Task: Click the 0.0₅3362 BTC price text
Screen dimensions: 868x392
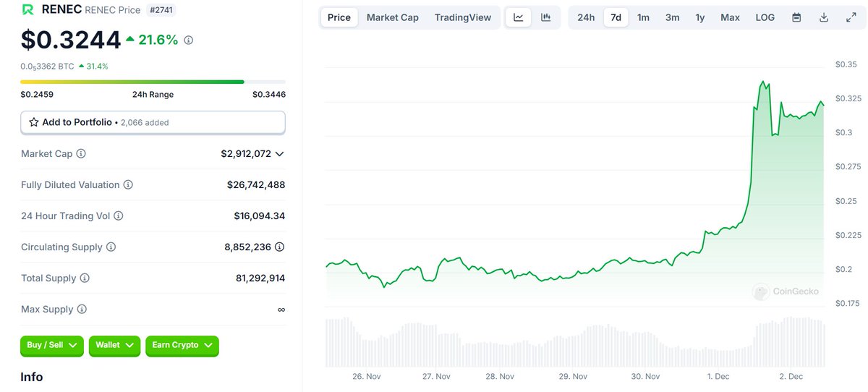Action: (x=47, y=66)
